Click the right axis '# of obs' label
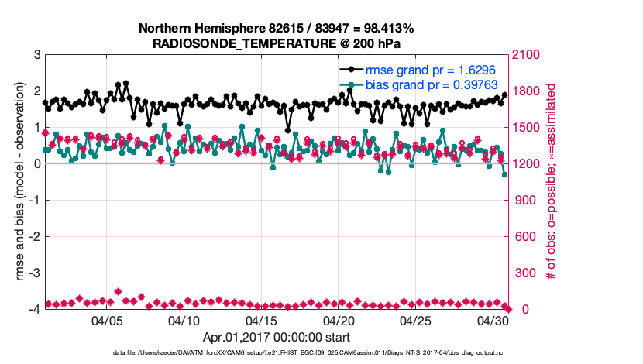 click(x=552, y=181)
